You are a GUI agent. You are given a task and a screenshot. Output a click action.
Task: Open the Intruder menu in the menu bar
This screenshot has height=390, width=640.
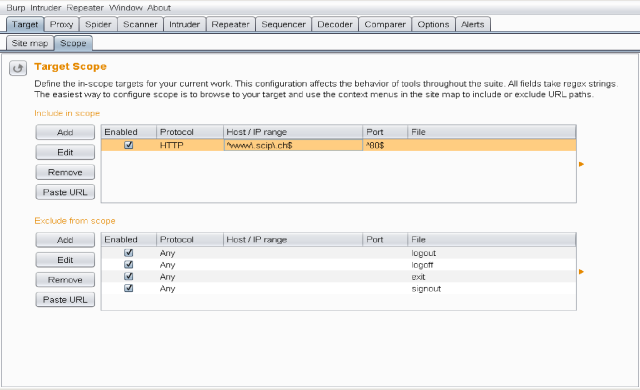[x=46, y=7]
